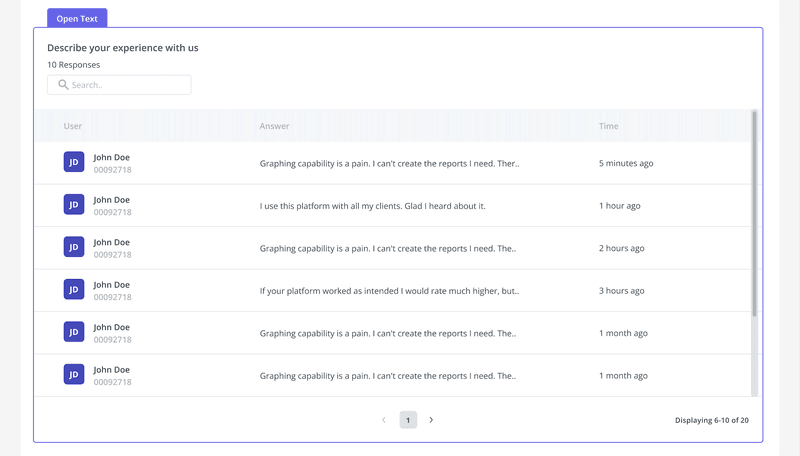This screenshot has width=800, height=456.
Task: Go to the previous page with the left chevron
Action: 384,420
